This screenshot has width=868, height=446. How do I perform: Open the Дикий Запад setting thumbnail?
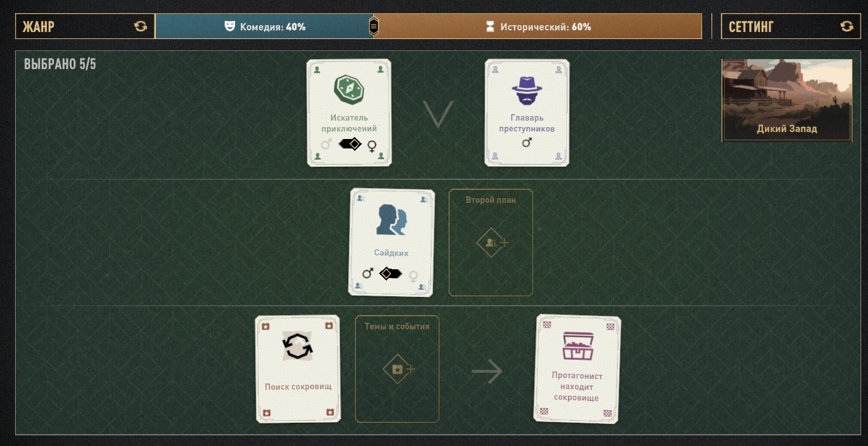point(787,100)
